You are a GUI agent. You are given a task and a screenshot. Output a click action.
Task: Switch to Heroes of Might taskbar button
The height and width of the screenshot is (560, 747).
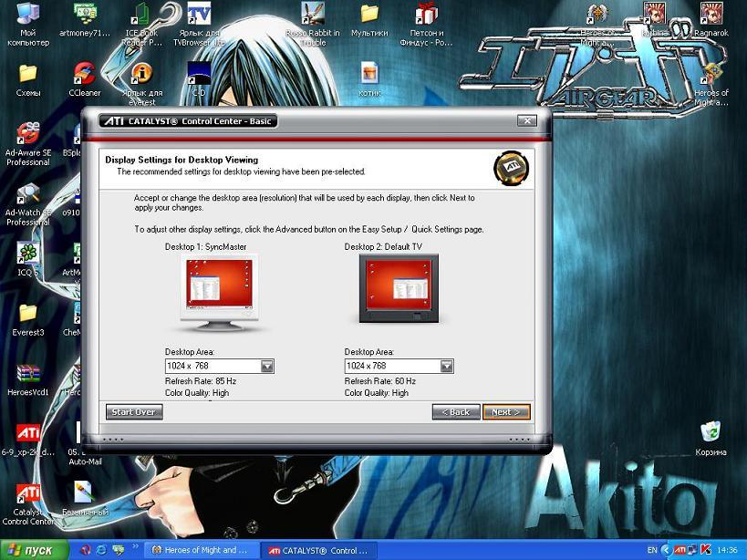click(201, 550)
